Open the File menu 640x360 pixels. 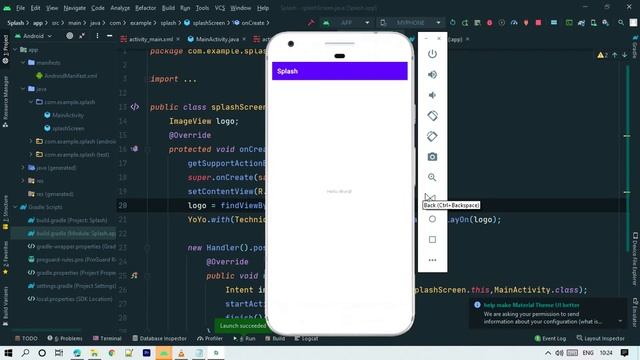click(x=20, y=8)
